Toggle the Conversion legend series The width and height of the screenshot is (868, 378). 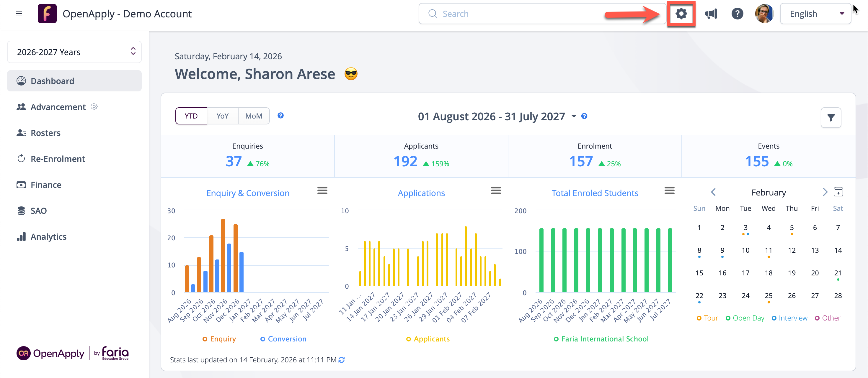pyautogui.click(x=283, y=339)
